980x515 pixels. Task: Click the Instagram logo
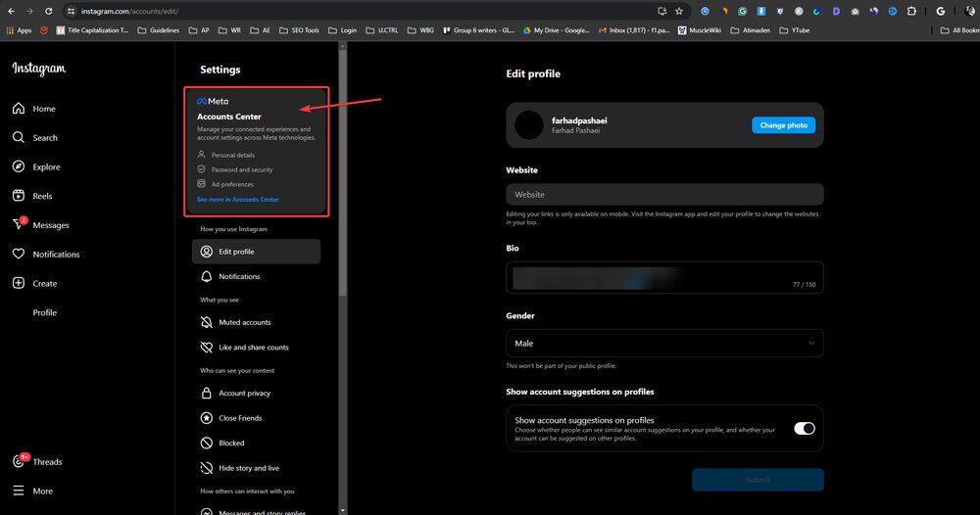[x=39, y=69]
